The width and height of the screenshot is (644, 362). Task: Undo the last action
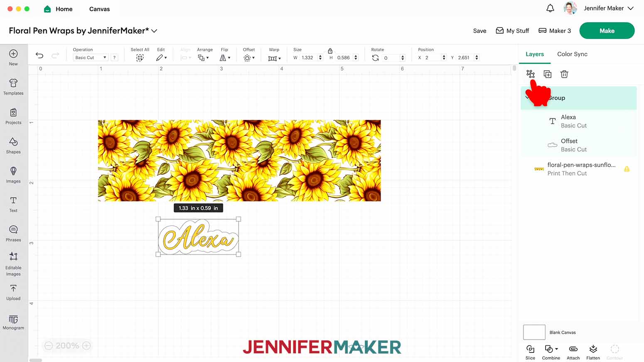(39, 55)
